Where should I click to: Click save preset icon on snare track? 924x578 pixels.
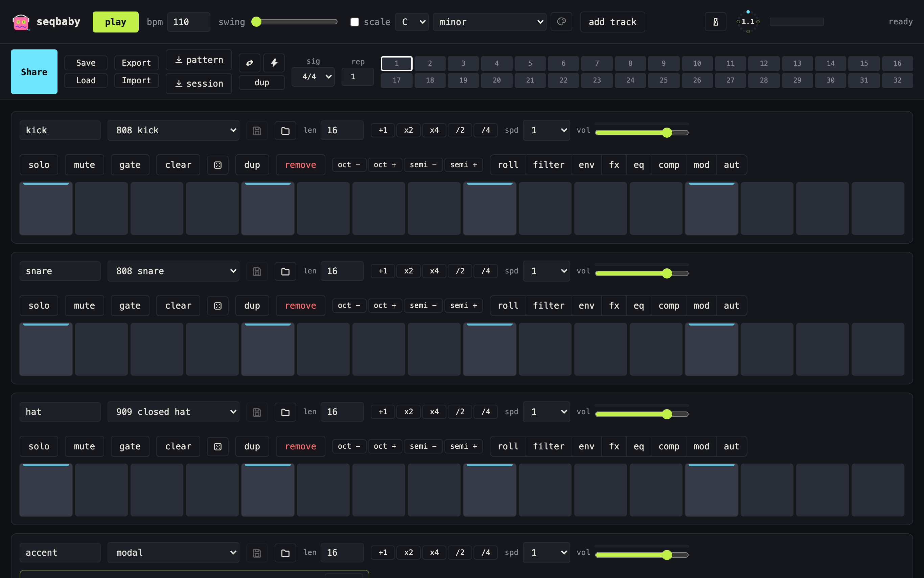pyautogui.click(x=257, y=271)
